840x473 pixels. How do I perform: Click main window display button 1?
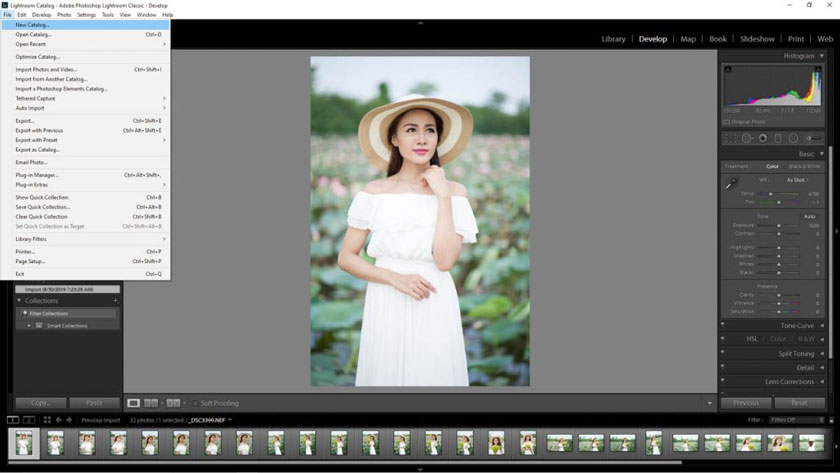point(13,420)
